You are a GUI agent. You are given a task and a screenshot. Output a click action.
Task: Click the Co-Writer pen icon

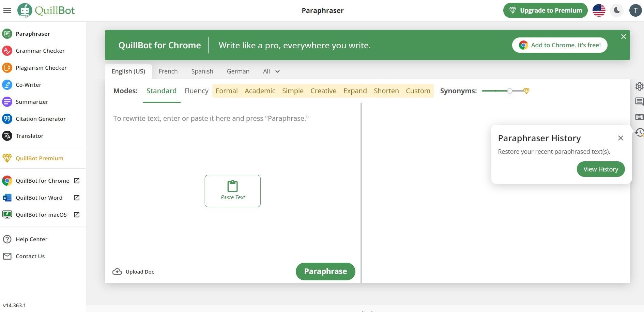pyautogui.click(x=7, y=85)
